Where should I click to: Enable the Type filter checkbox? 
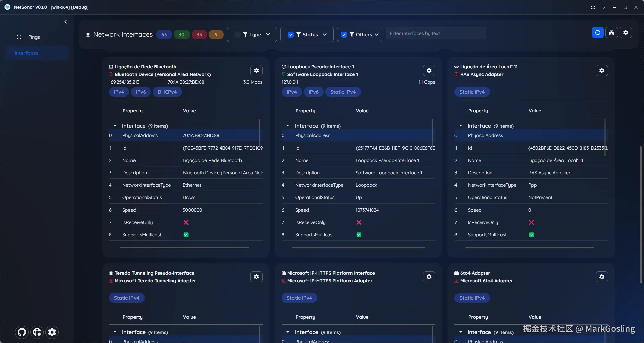point(237,35)
